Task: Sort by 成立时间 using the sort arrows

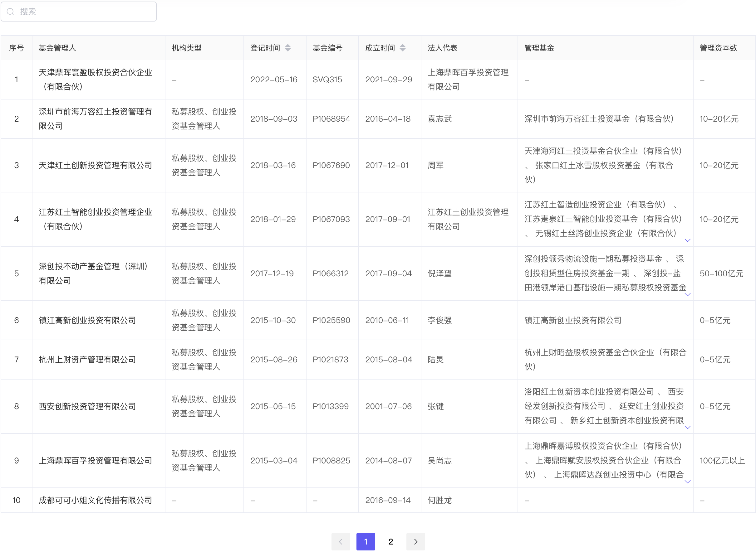Action: coord(403,48)
